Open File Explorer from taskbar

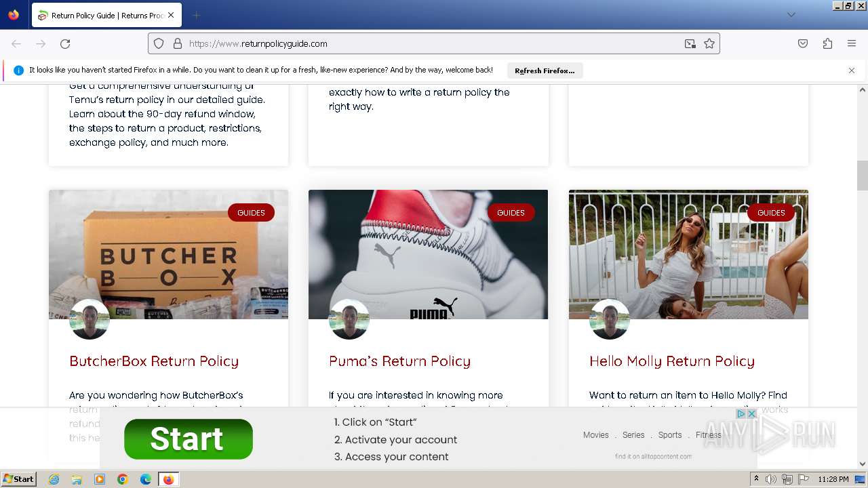[77, 479]
